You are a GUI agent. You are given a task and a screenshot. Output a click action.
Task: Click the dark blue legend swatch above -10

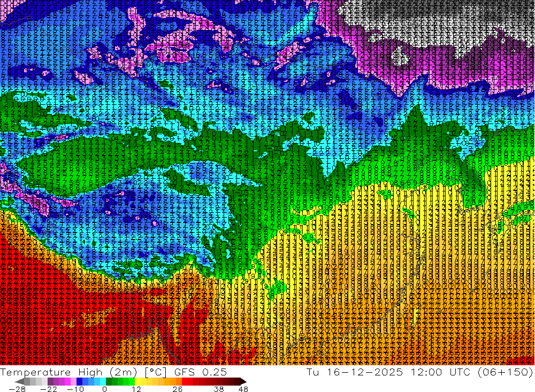coord(79,381)
